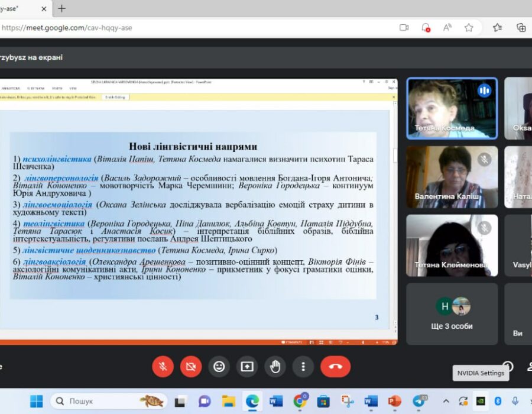This screenshot has width=532, height=414.
Task: Open browser collections icon
Action: [521, 27]
